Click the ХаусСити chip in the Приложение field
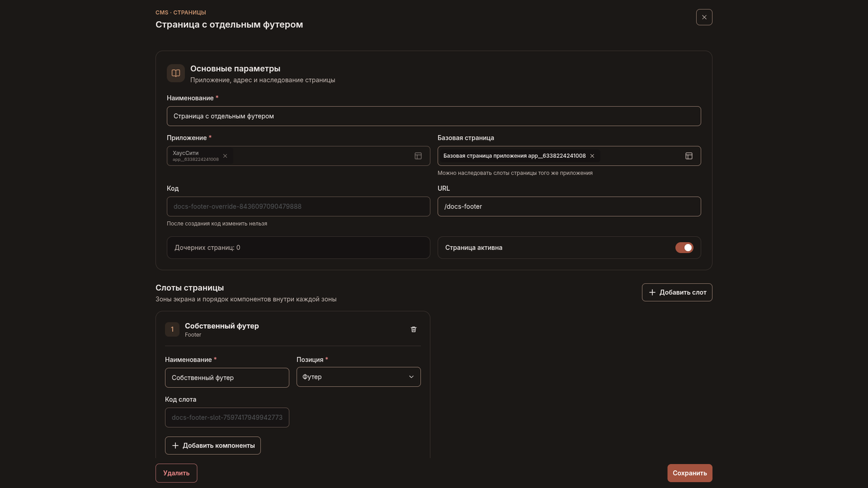This screenshot has height=488, width=868. pyautogui.click(x=200, y=156)
